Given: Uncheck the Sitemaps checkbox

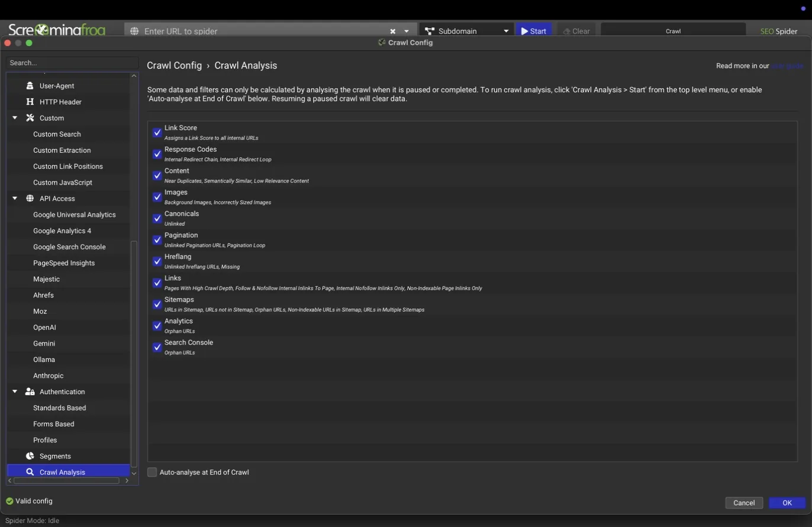Looking at the screenshot, I should click(157, 304).
